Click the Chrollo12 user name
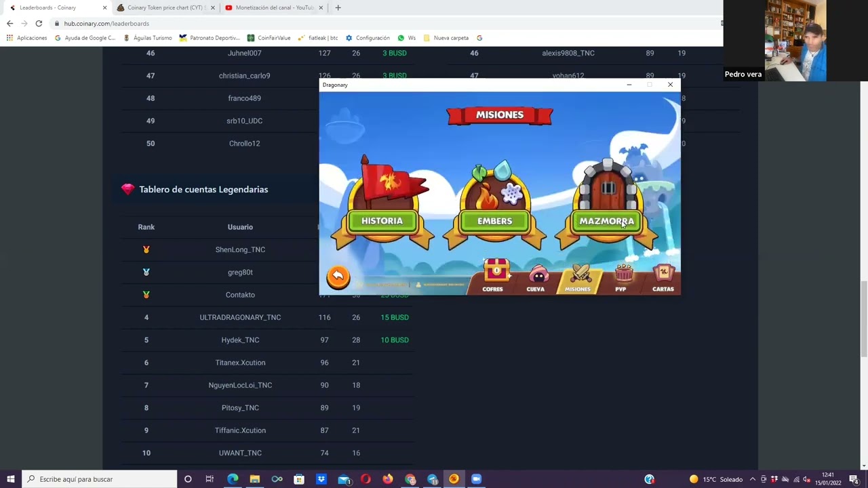The image size is (868, 488). pos(244,143)
